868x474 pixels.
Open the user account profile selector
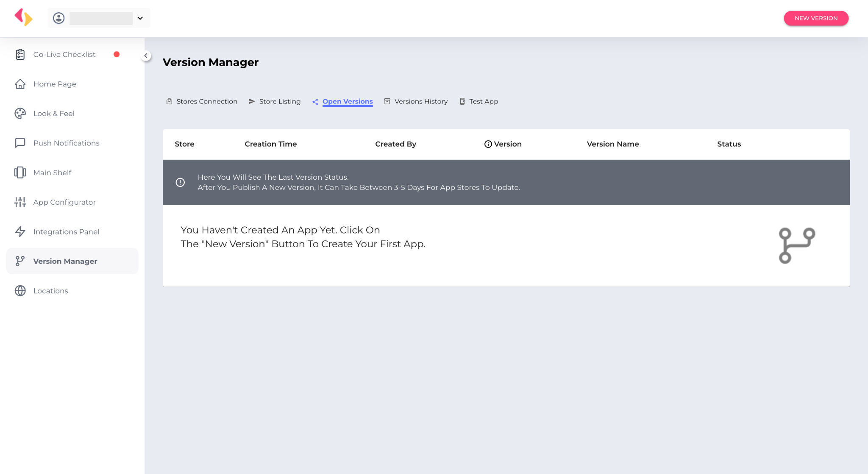coord(99,18)
